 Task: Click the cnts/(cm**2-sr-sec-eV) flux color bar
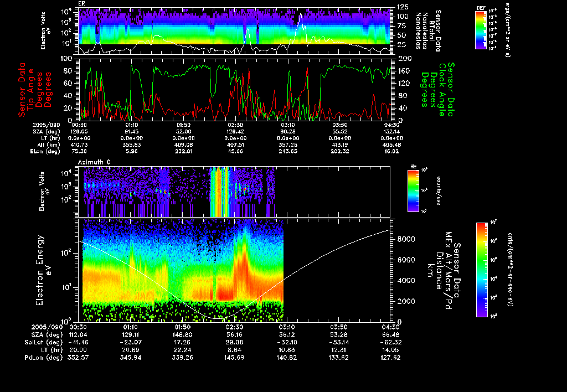point(482,270)
